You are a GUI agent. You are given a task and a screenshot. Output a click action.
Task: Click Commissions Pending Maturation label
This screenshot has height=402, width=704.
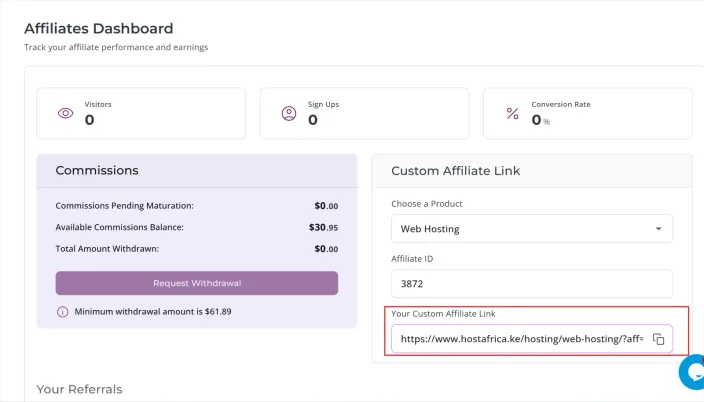[x=124, y=206]
